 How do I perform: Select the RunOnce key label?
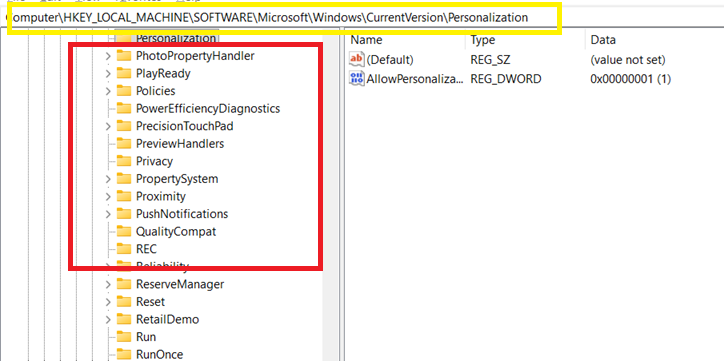(159, 354)
